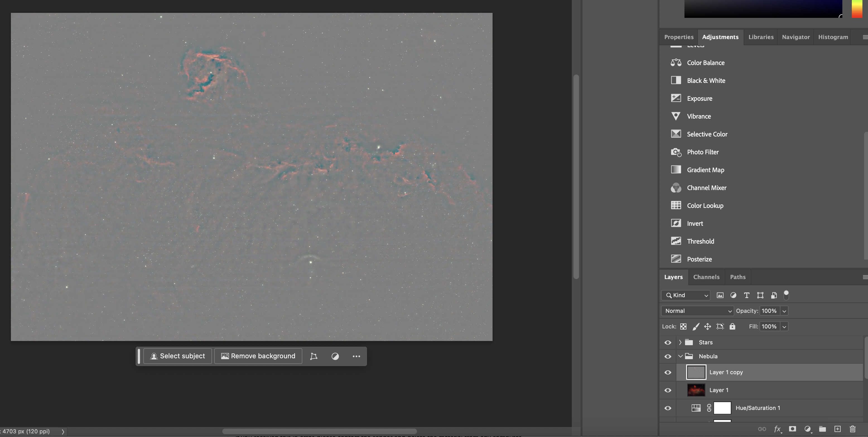The image size is (868, 437).
Task: Add a layer mask from Layers panel
Action: 792,429
